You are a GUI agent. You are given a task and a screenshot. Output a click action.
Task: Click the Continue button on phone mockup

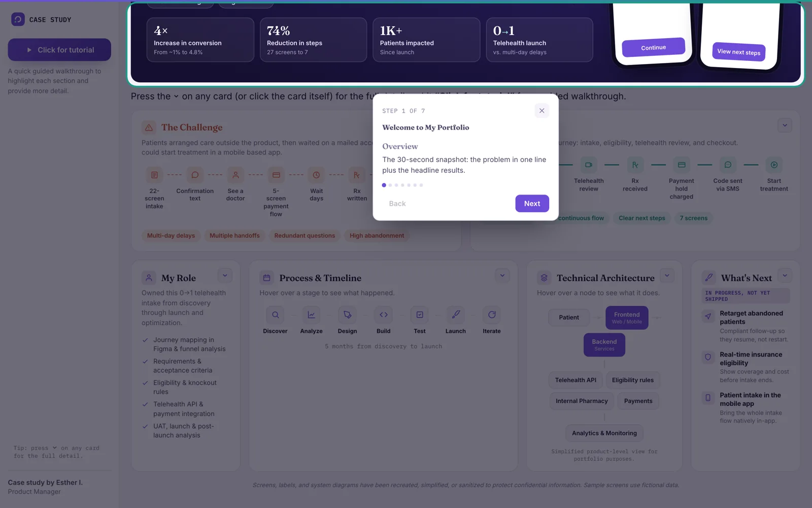(x=653, y=48)
